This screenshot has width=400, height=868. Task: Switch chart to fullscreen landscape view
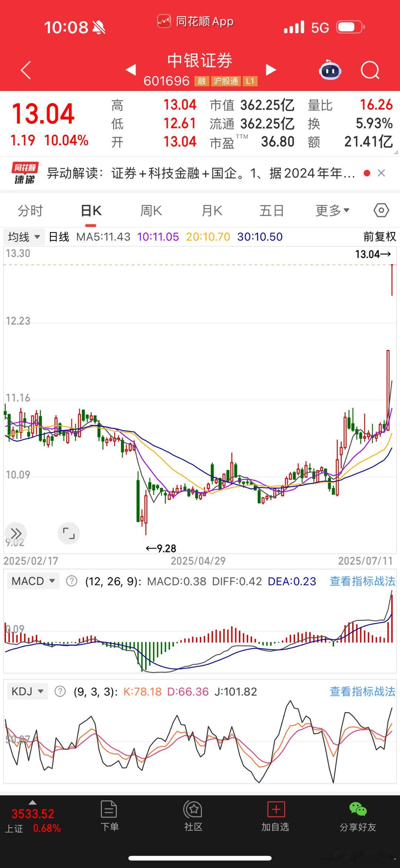pos(69,534)
